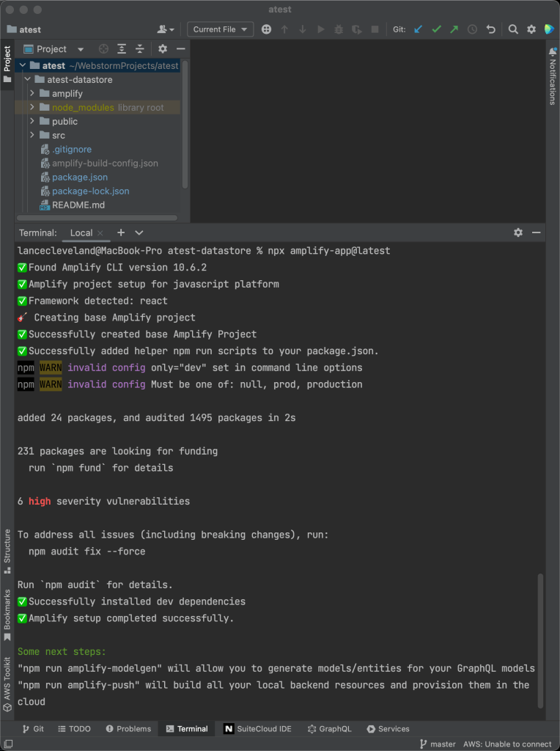Click the atest project name breadcrumb
The height and width of the screenshot is (751, 560).
[x=24, y=29]
